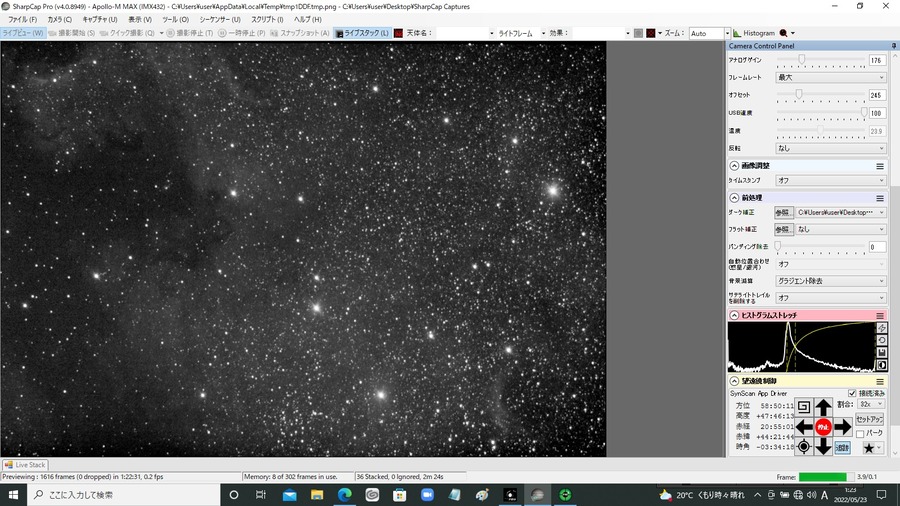Save the histogram stretch using the floppy disk icon
This screenshot has height=506, width=900.
882,352
